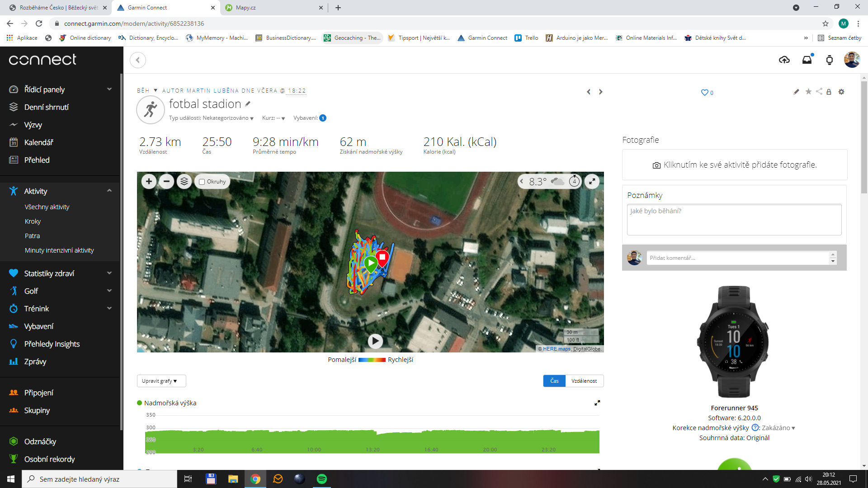Share the activity
868x488 pixels.
click(819, 92)
